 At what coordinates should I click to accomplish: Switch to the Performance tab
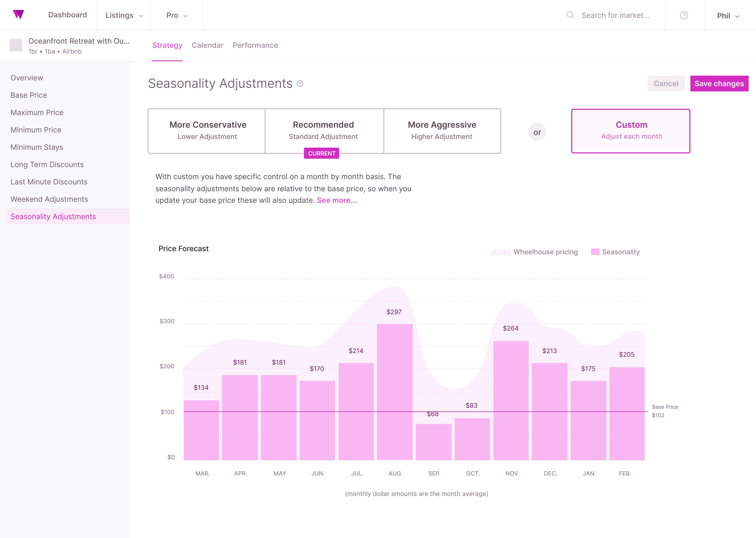(x=255, y=45)
